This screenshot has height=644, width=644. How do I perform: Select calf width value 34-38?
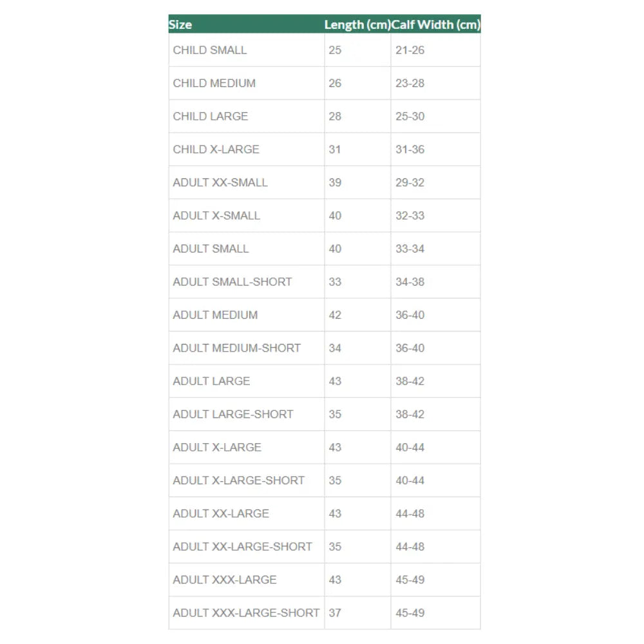coord(410,281)
